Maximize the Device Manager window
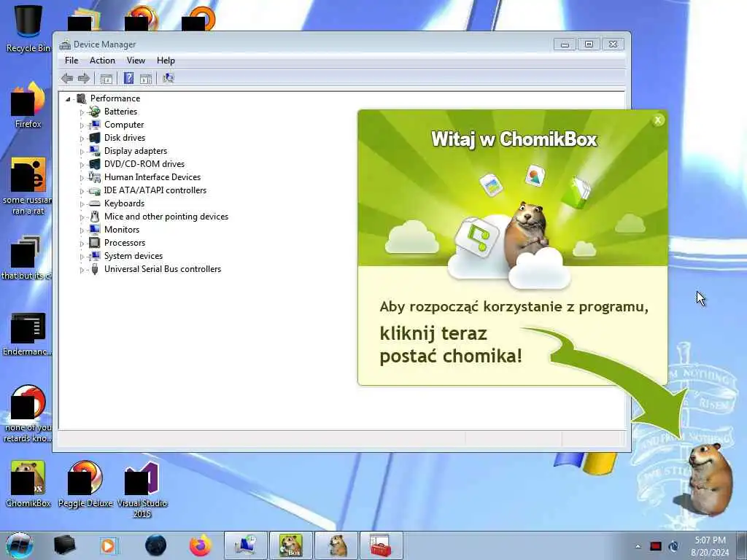Screen dimensions: 747x560 [589, 44]
